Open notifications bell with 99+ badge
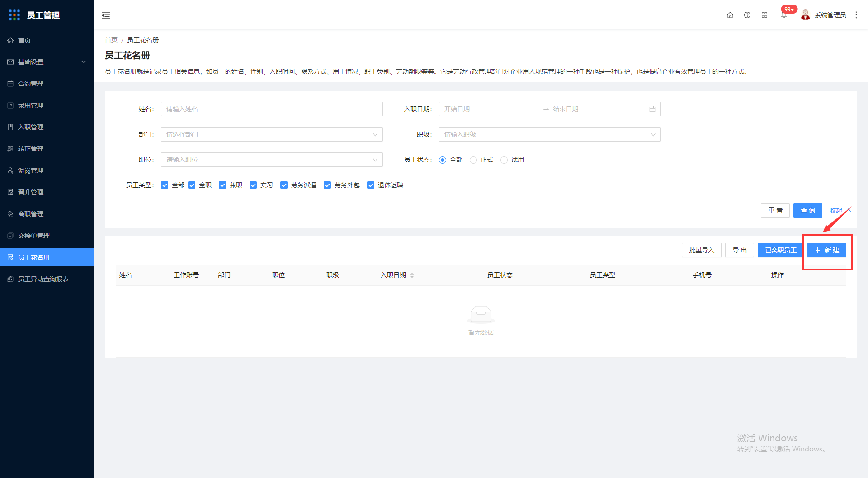The height and width of the screenshot is (478, 868). tap(784, 15)
